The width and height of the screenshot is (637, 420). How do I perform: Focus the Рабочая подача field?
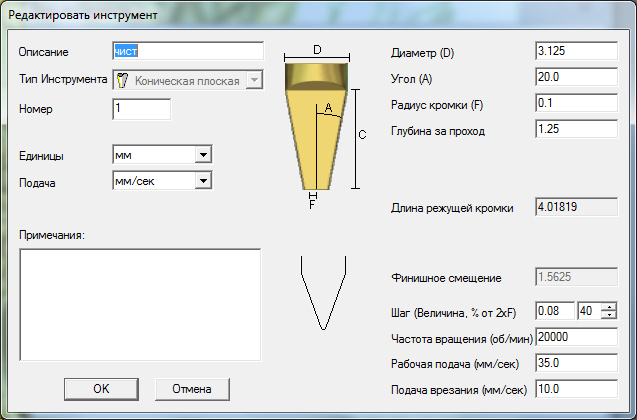pyautogui.click(x=575, y=363)
